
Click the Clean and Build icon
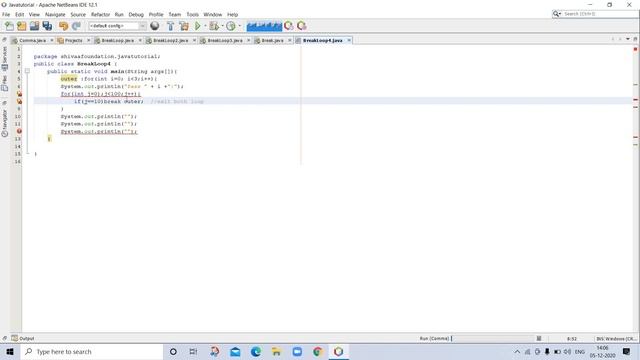coord(184,26)
